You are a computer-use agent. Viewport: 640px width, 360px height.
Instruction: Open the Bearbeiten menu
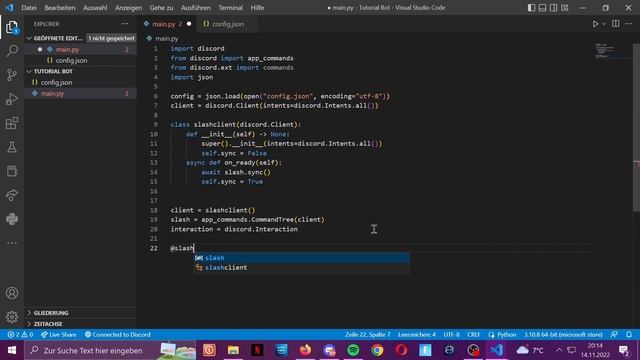tap(60, 8)
